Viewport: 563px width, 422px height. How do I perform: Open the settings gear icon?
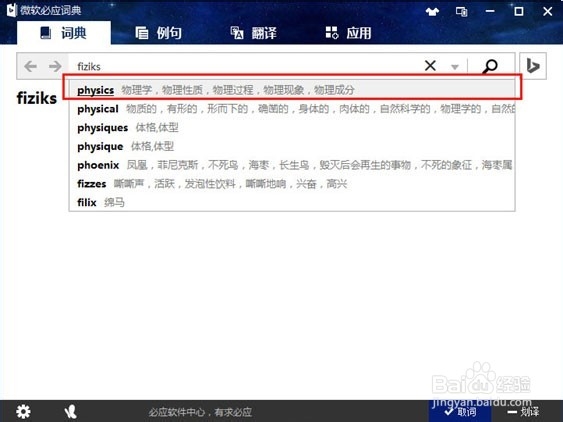pos(23,412)
